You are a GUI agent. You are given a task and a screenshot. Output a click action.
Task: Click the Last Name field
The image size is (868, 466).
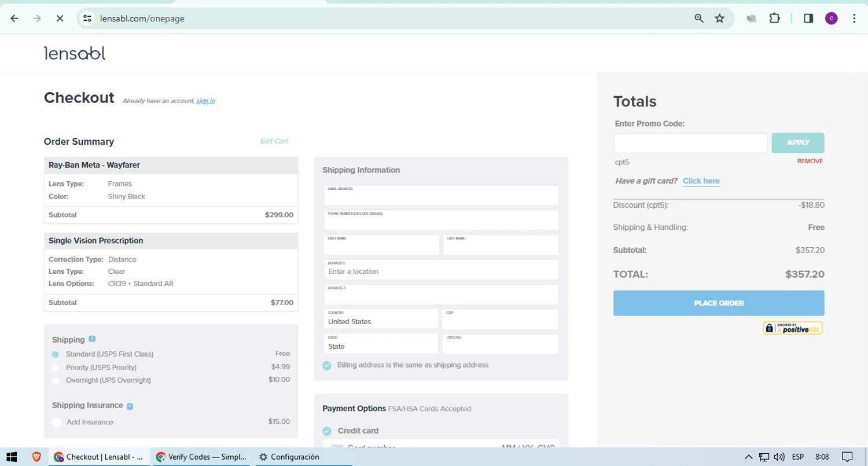click(501, 245)
